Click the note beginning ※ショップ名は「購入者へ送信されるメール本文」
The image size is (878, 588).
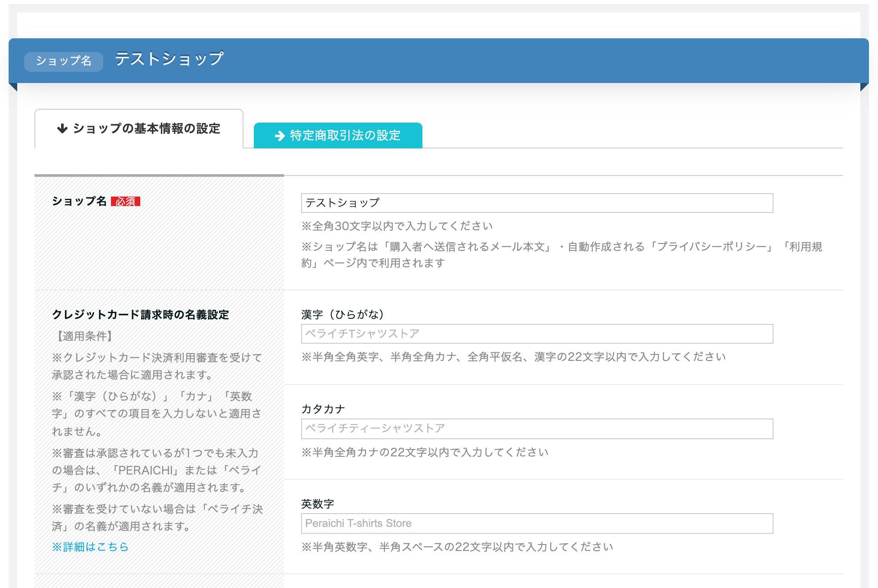coord(562,255)
